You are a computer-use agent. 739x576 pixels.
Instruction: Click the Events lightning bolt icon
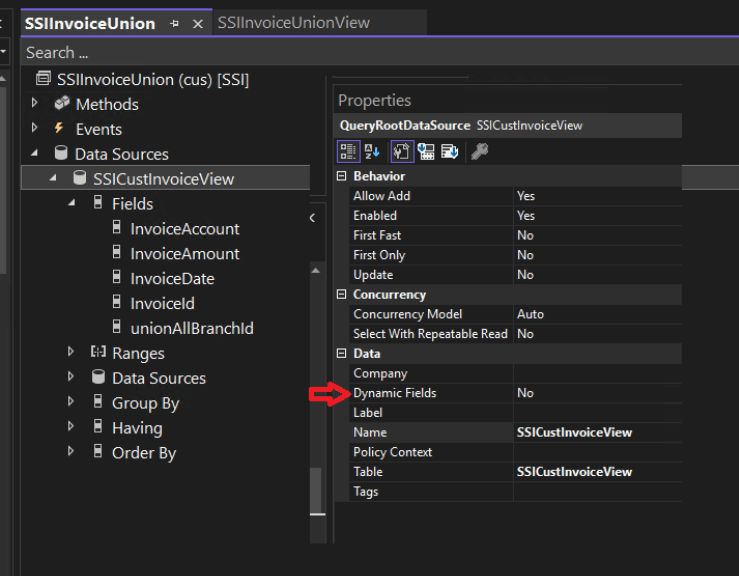pos(59,129)
